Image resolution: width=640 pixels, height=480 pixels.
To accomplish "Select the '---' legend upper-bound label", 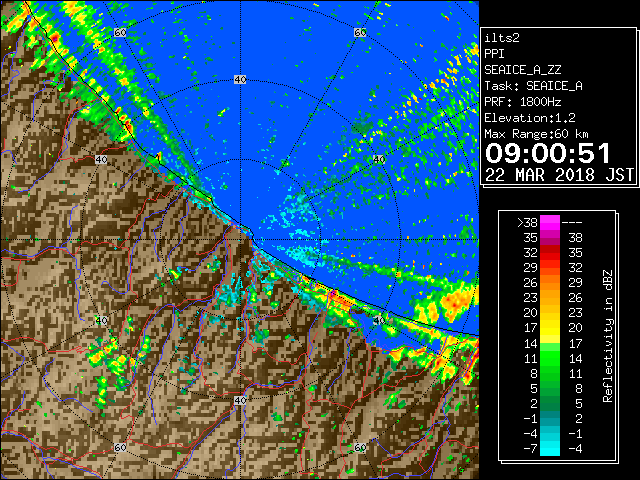I will click(572, 222).
